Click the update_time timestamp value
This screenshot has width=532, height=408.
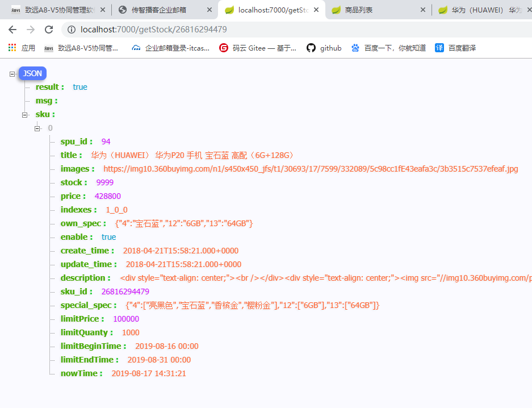(x=183, y=264)
